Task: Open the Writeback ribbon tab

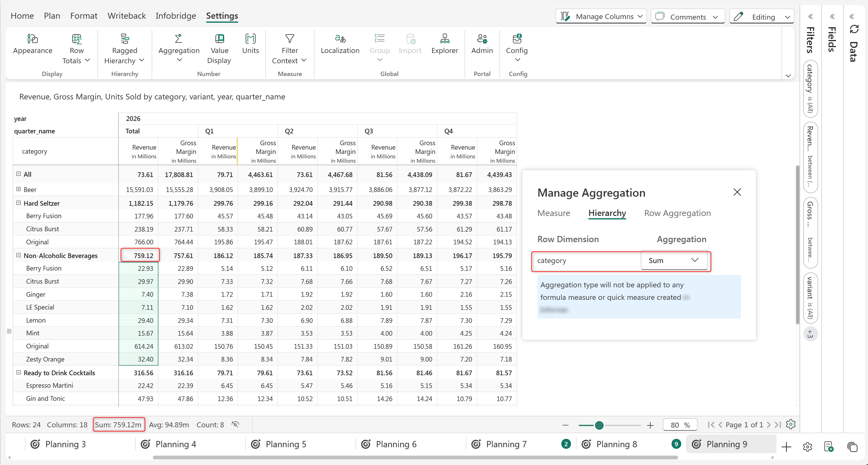Action: pos(126,16)
